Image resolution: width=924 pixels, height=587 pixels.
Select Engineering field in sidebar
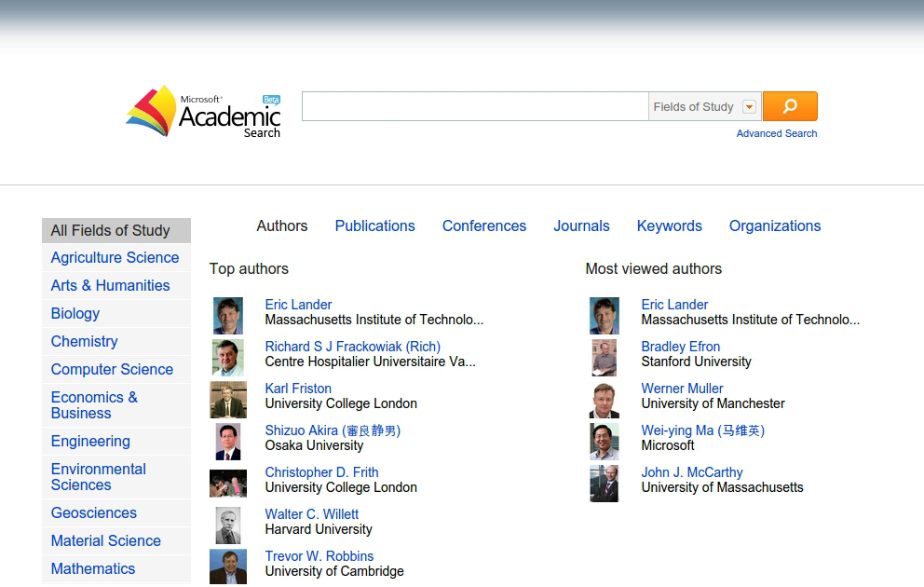point(116,441)
